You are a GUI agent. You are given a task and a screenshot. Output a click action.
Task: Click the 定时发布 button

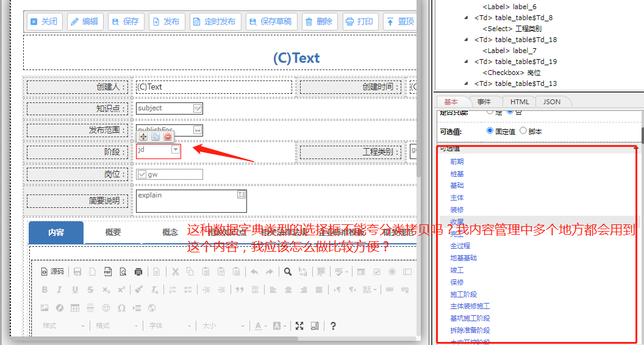[215, 22]
